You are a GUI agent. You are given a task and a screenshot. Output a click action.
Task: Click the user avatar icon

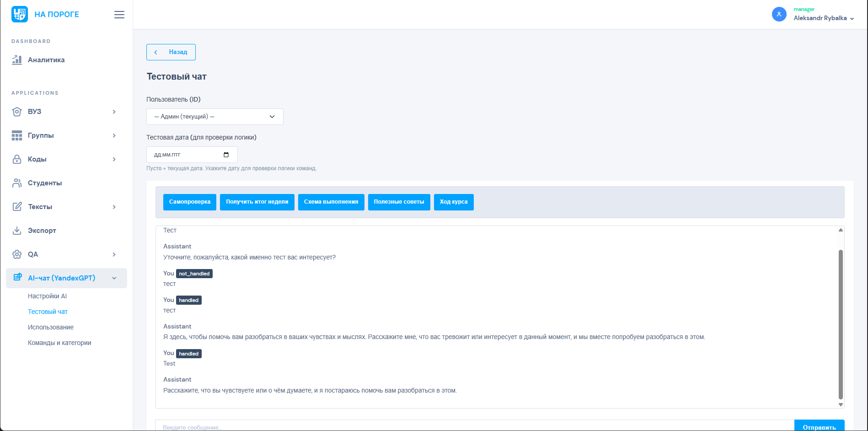(x=779, y=14)
